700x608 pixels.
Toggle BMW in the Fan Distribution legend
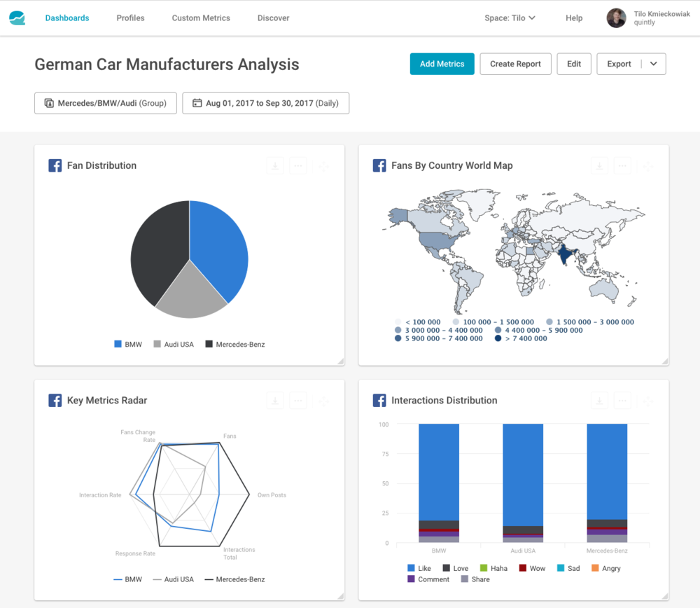pyautogui.click(x=127, y=344)
